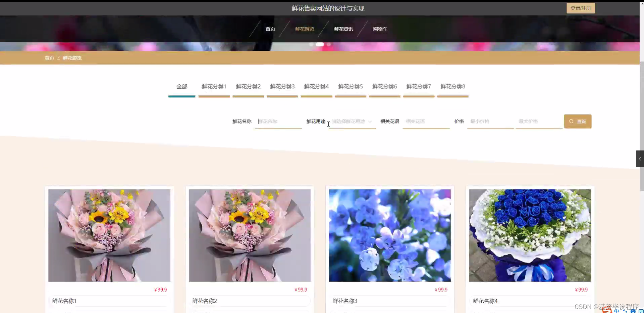Open 鲜花名称4 blue roses image
This screenshot has height=313, width=644.
point(530,235)
